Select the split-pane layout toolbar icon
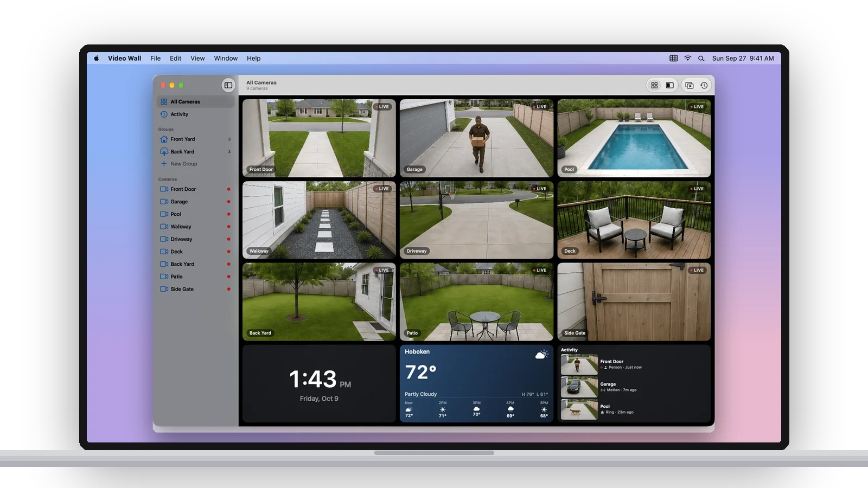 pyautogui.click(x=670, y=85)
